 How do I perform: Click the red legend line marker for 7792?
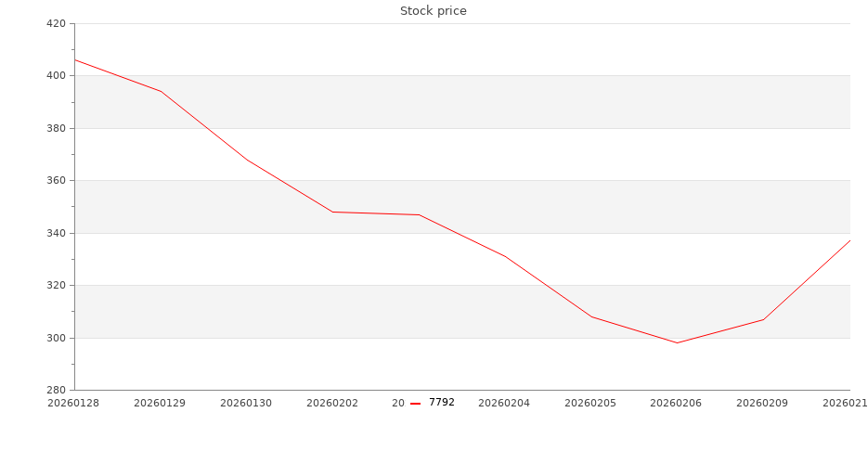[x=416, y=404]
